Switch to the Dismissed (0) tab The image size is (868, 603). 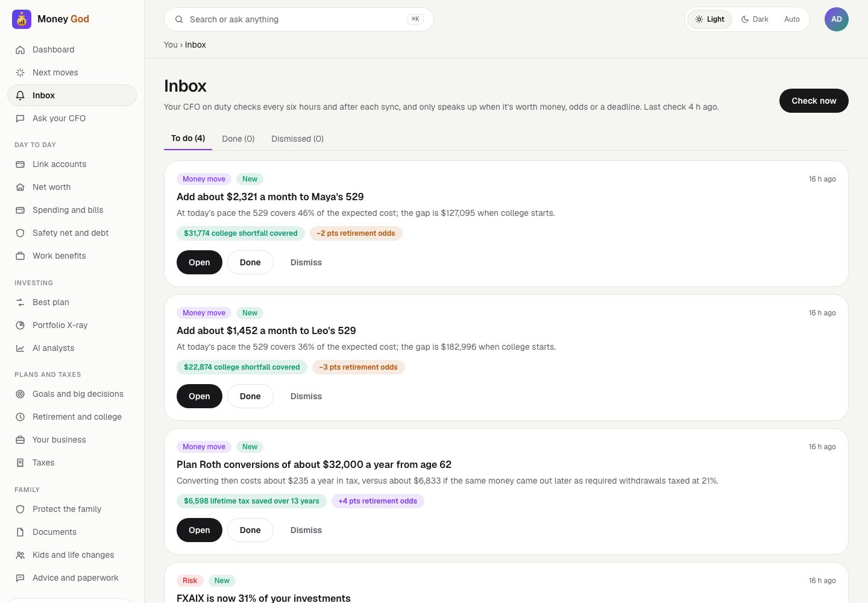point(297,139)
